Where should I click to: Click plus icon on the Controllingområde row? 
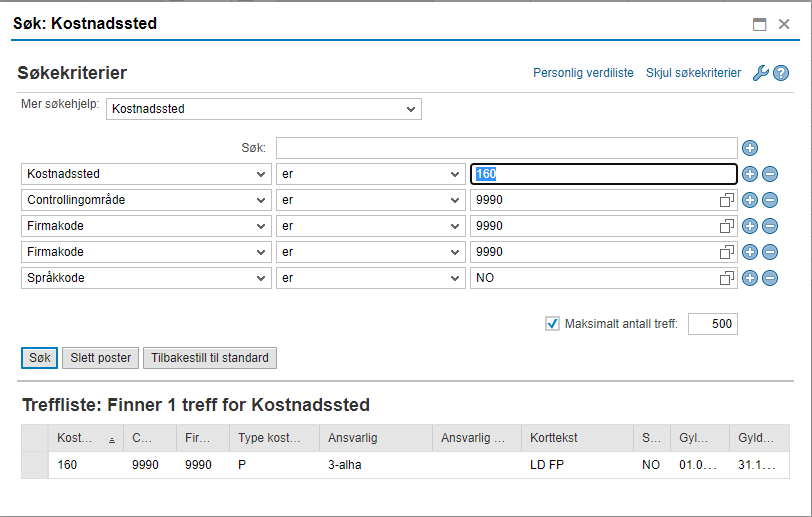click(x=750, y=200)
